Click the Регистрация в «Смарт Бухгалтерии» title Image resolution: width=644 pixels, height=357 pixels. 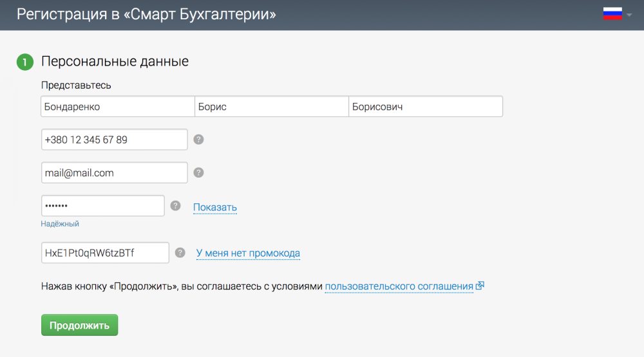(146, 14)
